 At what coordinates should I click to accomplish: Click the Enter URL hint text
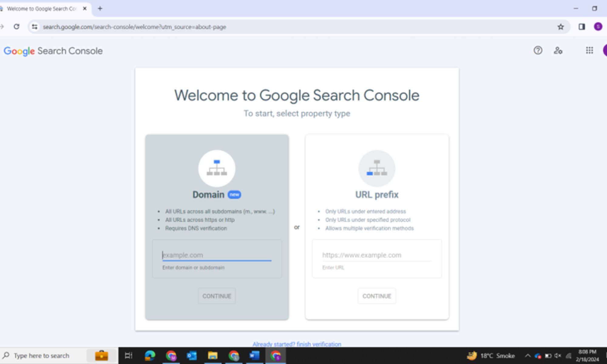pos(333,268)
